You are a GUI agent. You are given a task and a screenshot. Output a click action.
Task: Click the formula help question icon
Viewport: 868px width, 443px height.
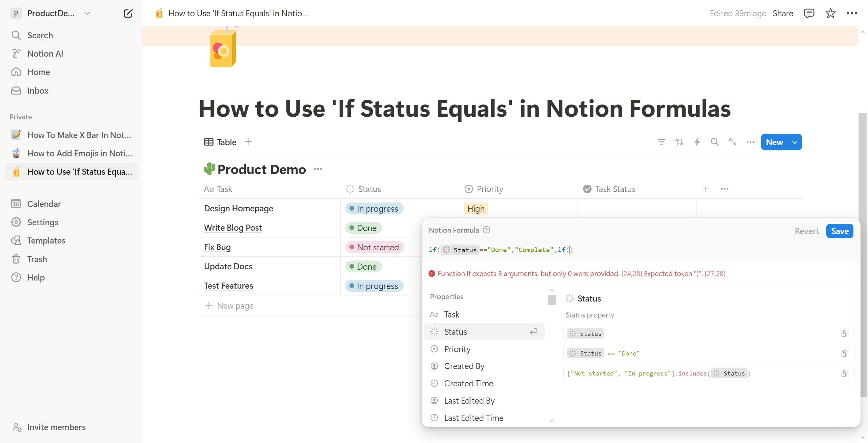[x=486, y=230]
